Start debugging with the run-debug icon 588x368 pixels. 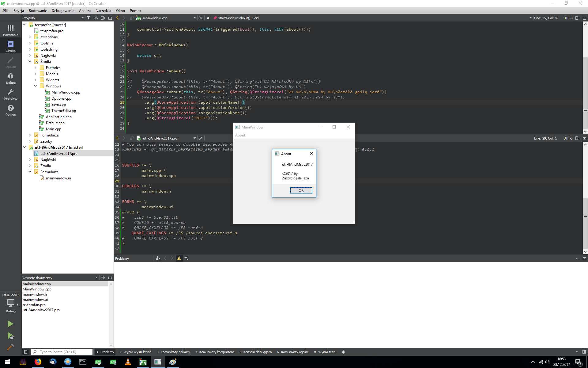coord(10,336)
